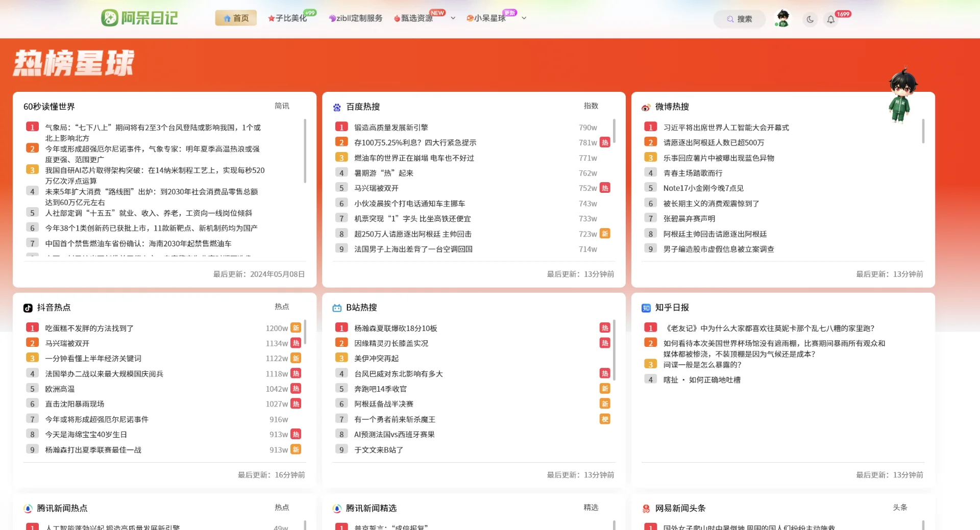Open 一分钟看懂上半年经济关键词
This screenshot has height=530, width=980.
click(x=93, y=359)
